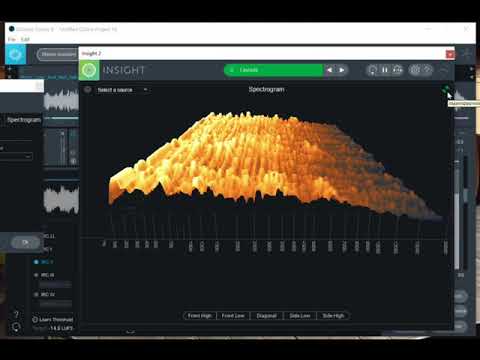Pause the Insight meters with pause icon

(x=384, y=70)
